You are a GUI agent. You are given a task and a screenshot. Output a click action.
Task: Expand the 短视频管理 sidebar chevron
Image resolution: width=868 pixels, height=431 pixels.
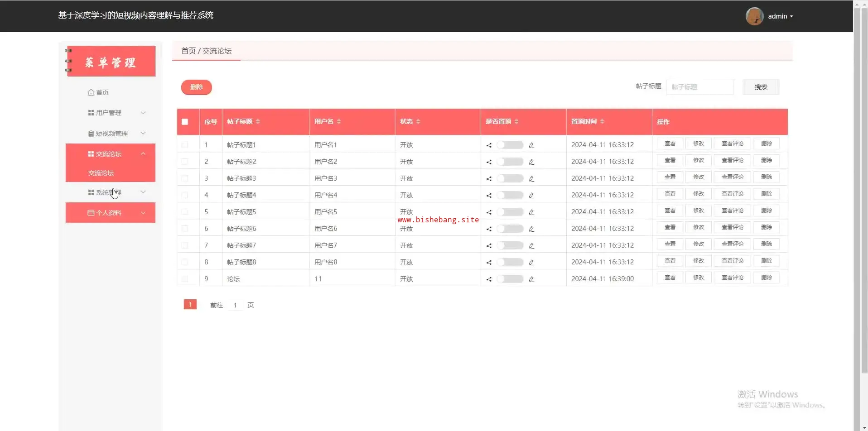143,133
